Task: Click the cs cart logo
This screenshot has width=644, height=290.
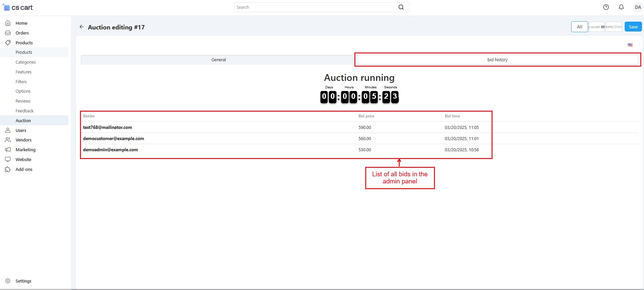Action: coord(18,7)
